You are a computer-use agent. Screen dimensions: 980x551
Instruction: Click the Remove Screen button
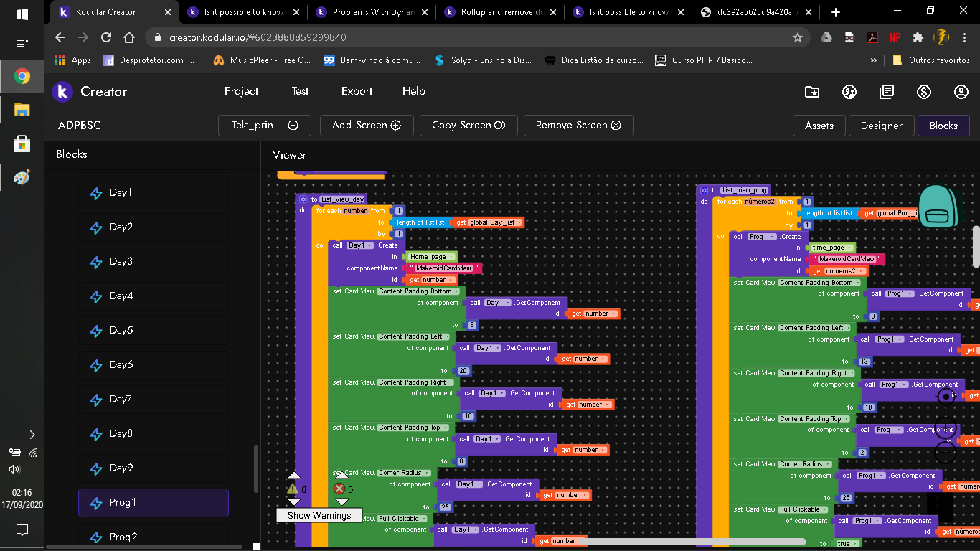click(578, 125)
